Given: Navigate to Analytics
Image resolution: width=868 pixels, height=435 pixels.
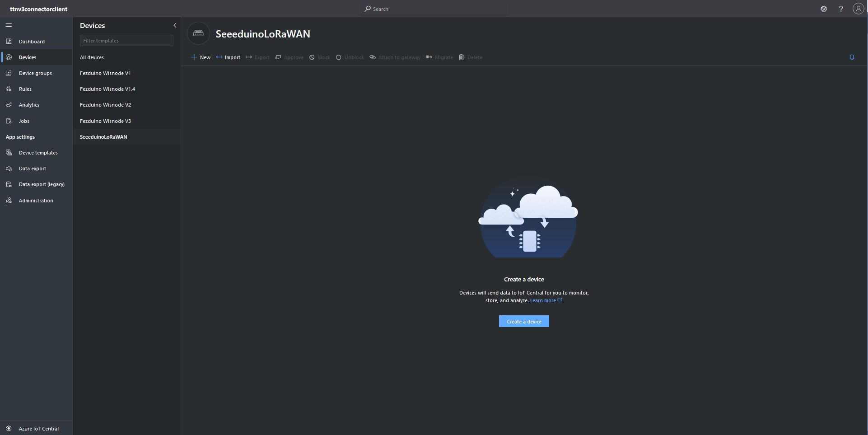Looking at the screenshot, I should tap(29, 105).
